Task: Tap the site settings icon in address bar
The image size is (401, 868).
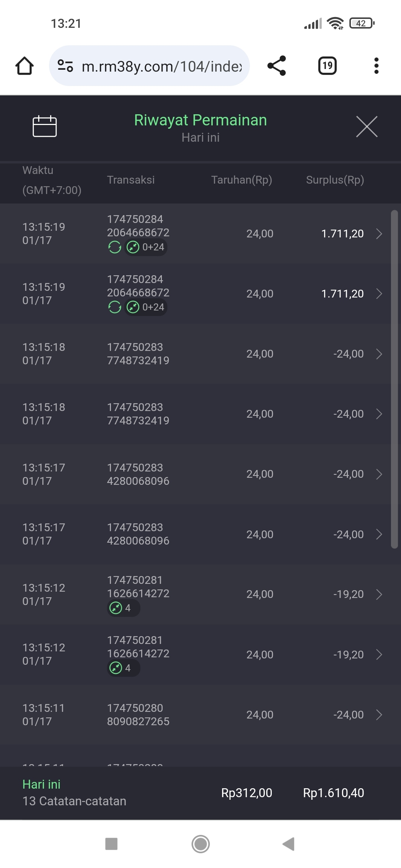Action: [65, 66]
